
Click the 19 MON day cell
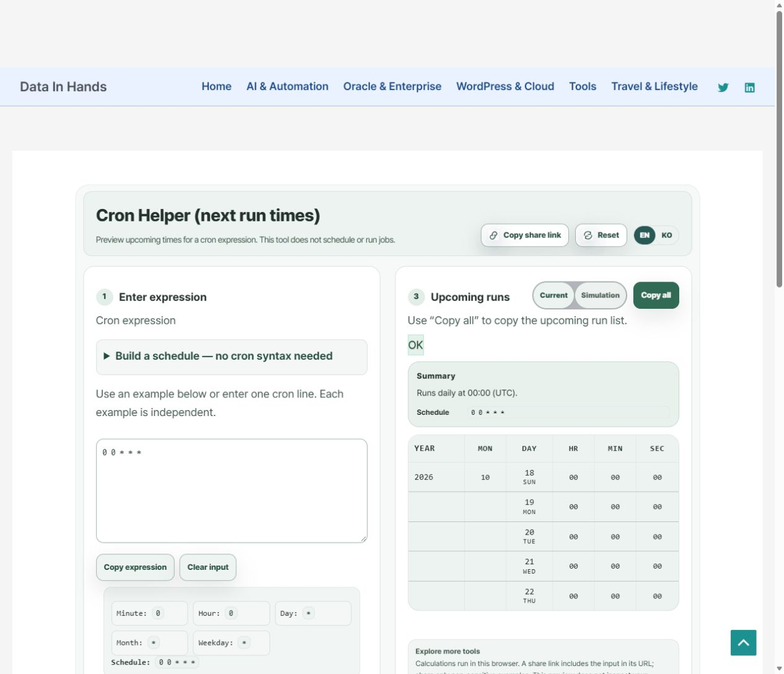pos(529,507)
